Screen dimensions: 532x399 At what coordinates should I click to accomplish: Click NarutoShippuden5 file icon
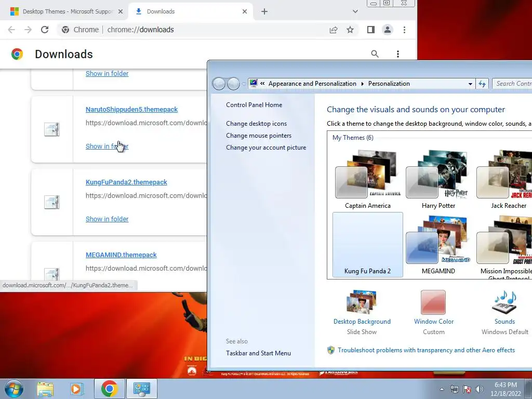point(52,129)
